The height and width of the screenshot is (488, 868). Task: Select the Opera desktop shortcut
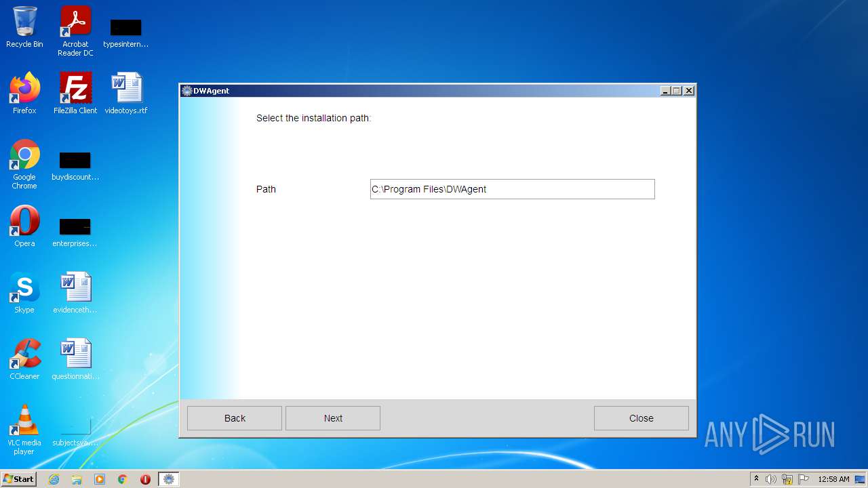coord(24,226)
